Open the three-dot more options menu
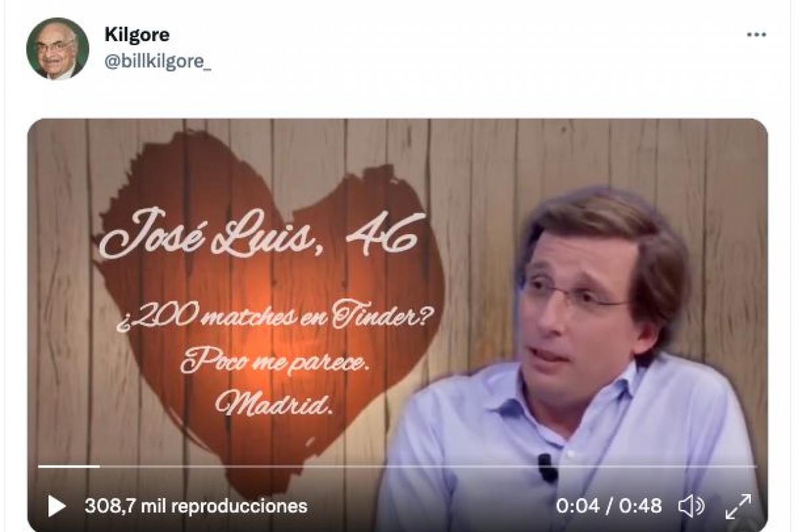 [x=756, y=35]
